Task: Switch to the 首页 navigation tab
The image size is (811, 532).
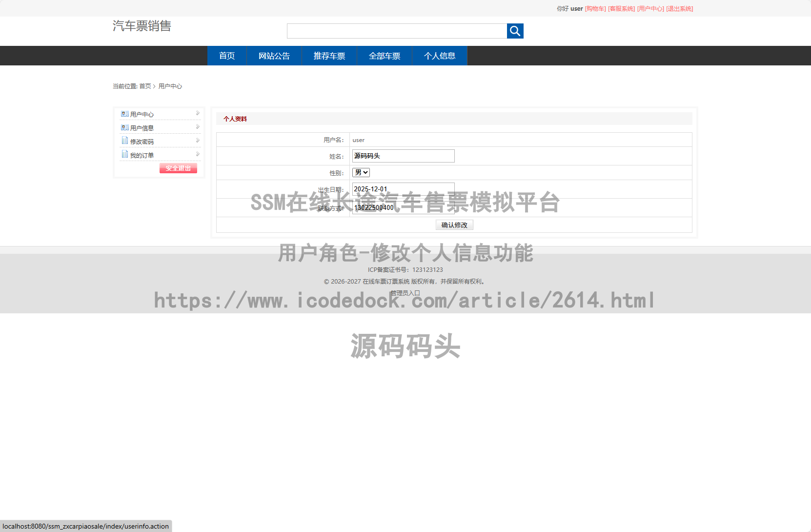Action: pyautogui.click(x=226, y=56)
